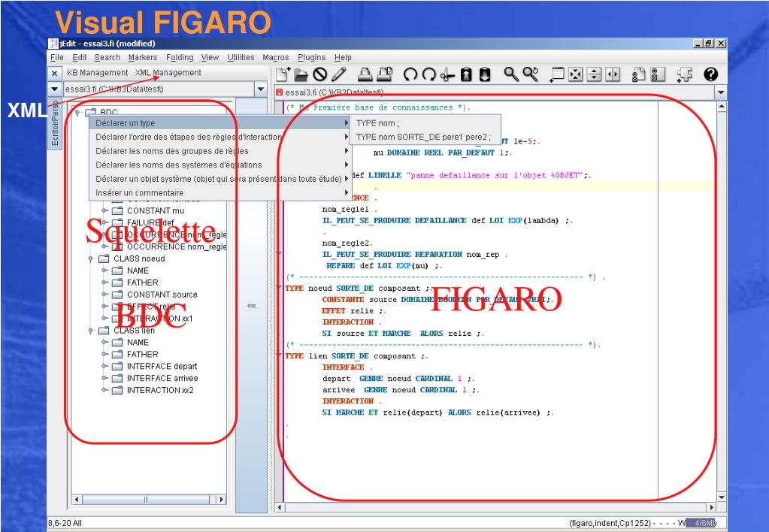Click the Plugin Manager puzzle-piece icon
The image size is (769, 532).
pos(684,74)
